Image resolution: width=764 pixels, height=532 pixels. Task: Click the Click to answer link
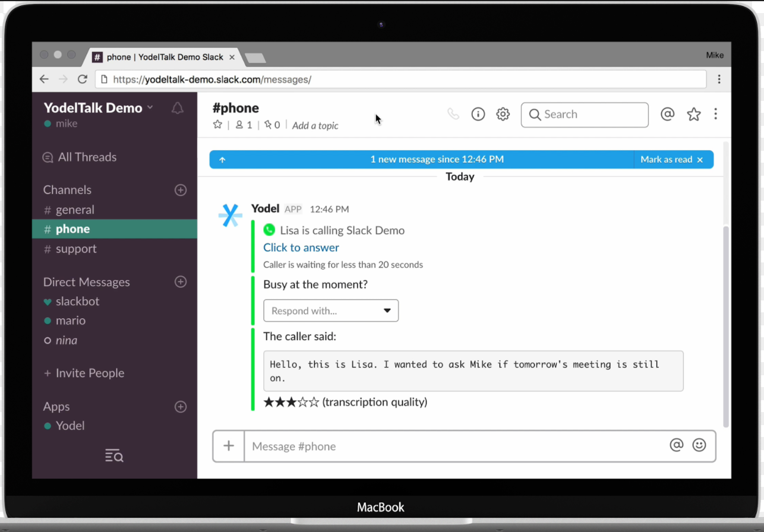click(x=301, y=248)
